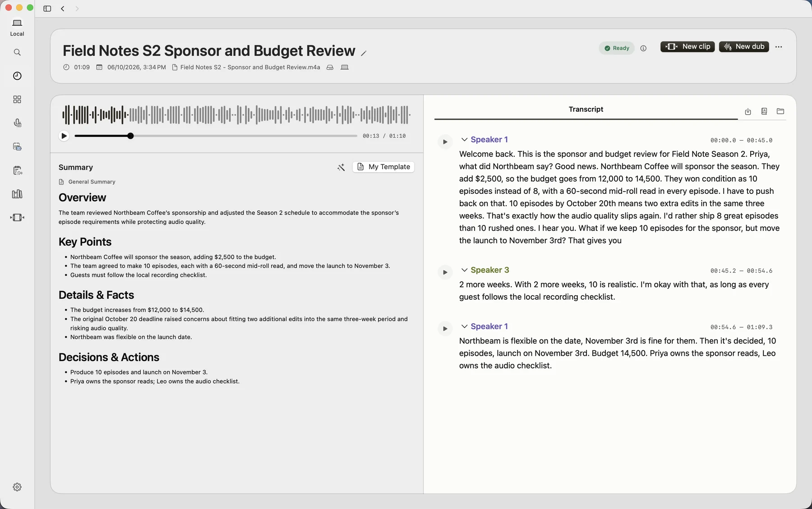The width and height of the screenshot is (812, 509).
Task: Click the title Field Notes S2 Sponsor and Budget Review
Action: coord(209,51)
